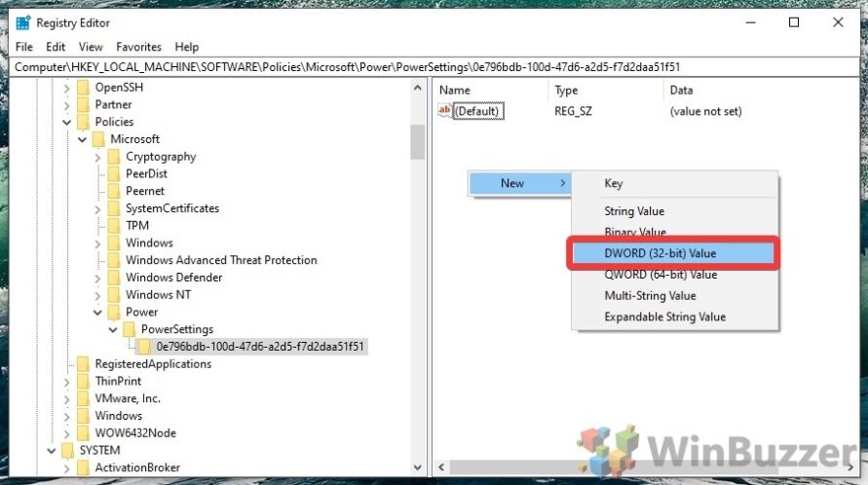The height and width of the screenshot is (485, 868).
Task: Select the WOW6432Node folder icon
Action: [83, 433]
